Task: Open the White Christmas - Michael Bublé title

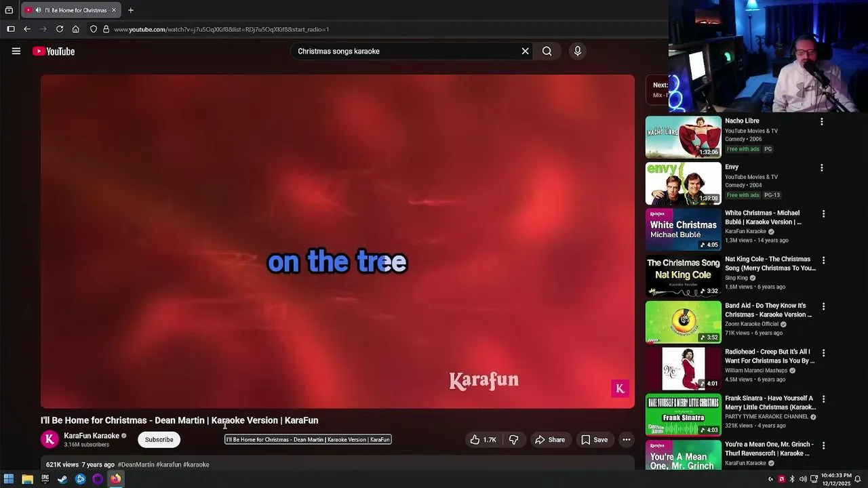Action: coord(764,218)
